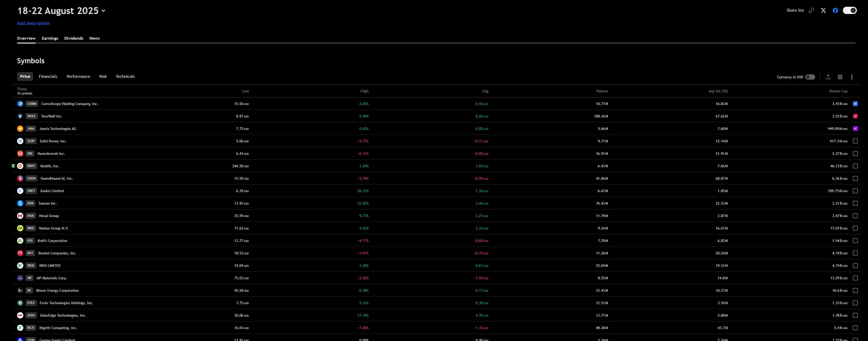Image resolution: width=868 pixels, height=341 pixels.
Task: Open the 18-22 August 2025 list dropdown
Action: pos(103,11)
